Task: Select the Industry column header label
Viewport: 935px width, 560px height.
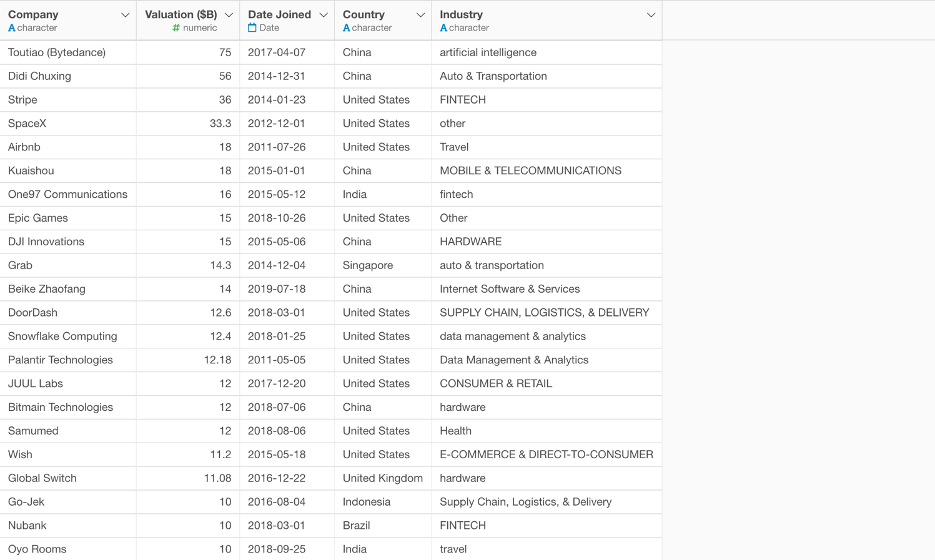Action: [461, 14]
